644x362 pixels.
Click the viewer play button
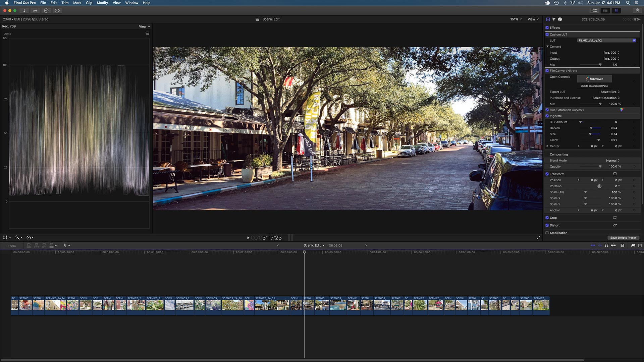(x=248, y=238)
